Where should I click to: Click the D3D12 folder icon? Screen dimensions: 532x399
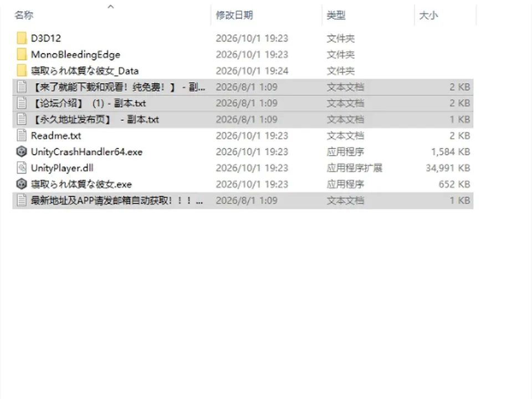[22, 38]
